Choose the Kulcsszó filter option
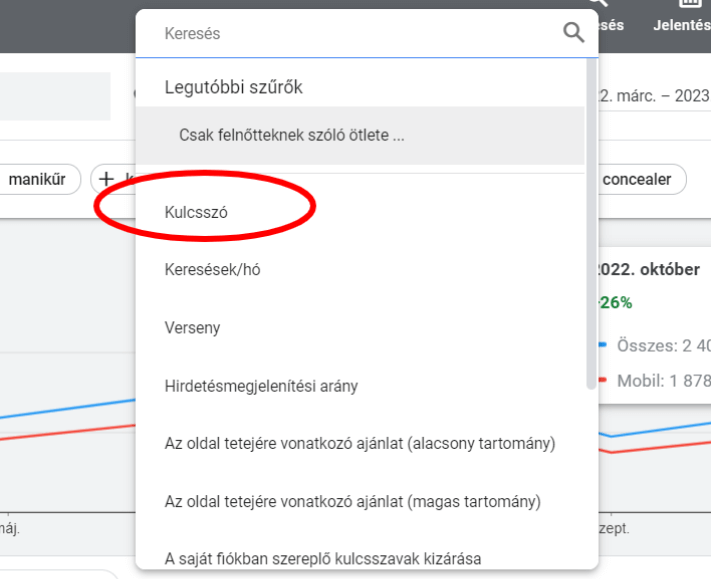The image size is (711, 579). tap(360, 212)
